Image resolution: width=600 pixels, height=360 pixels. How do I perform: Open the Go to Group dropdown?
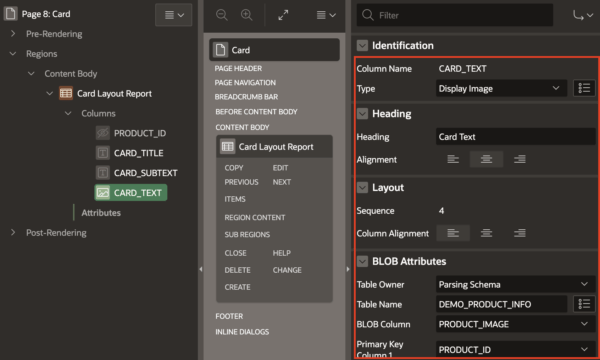point(583,15)
